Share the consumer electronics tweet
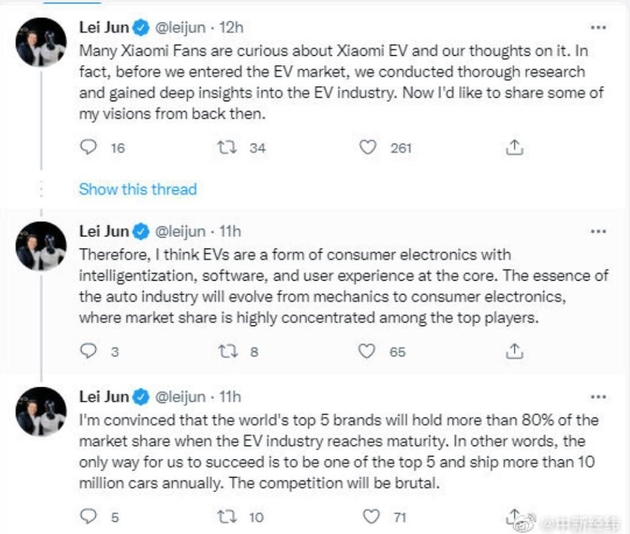 pos(515,351)
